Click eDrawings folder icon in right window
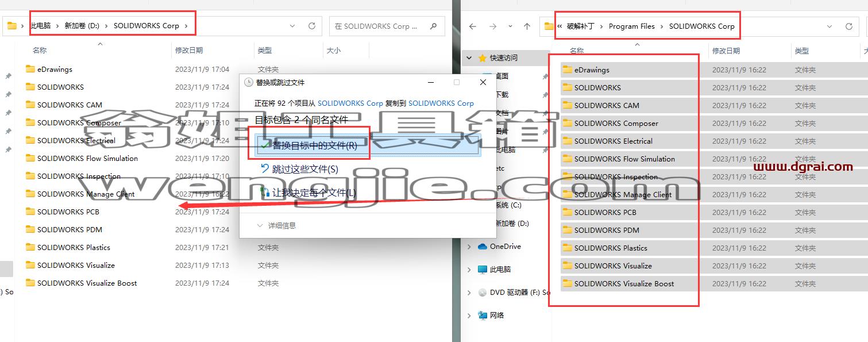Image resolution: width=868 pixels, height=342 pixels. click(x=568, y=70)
